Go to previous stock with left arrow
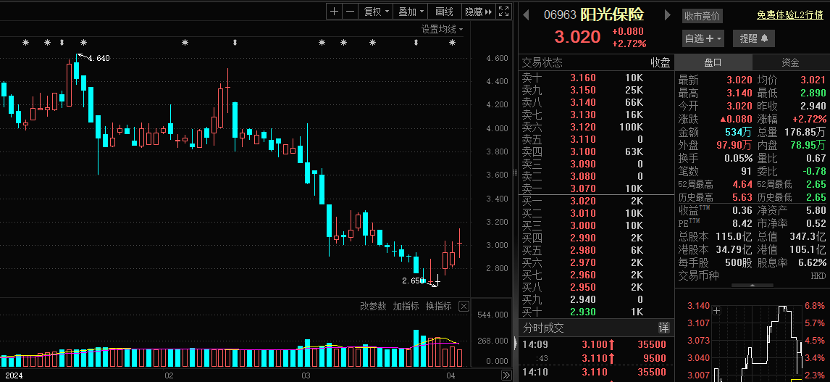This screenshot has height=382, width=830. 526,15
